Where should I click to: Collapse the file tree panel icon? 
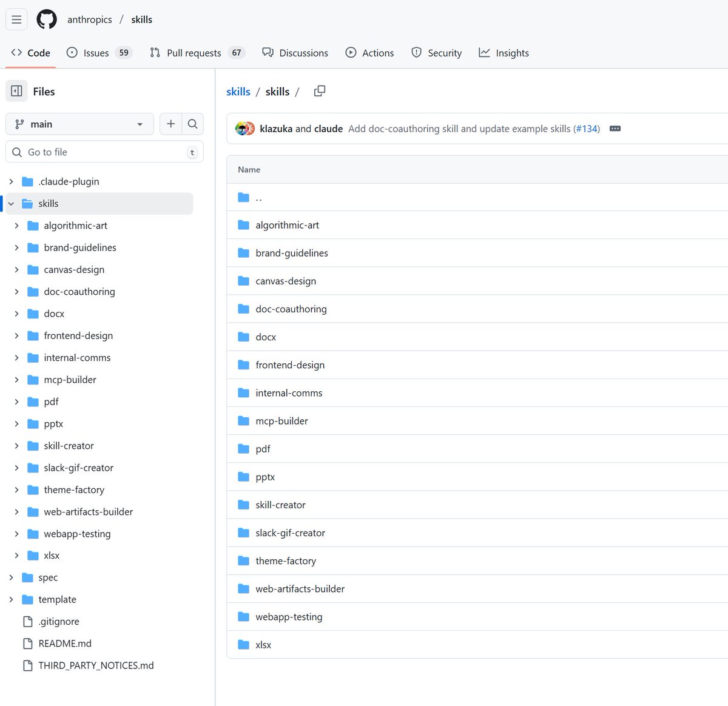point(16,91)
